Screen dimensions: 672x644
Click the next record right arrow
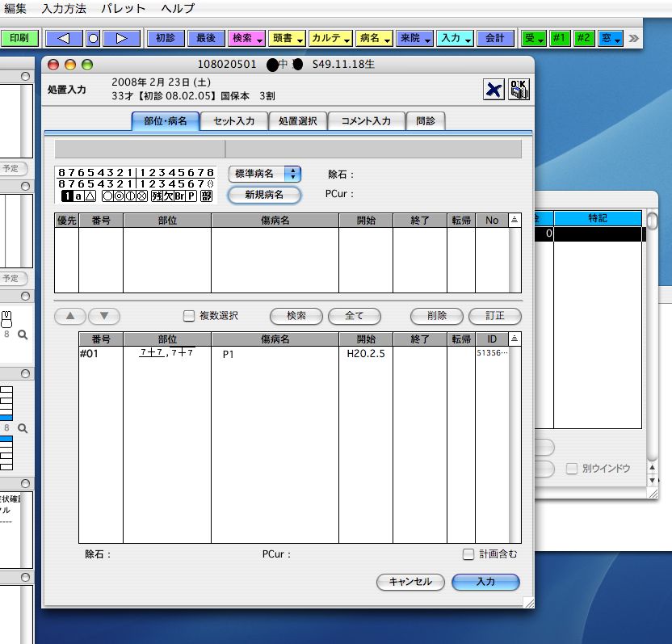122,38
